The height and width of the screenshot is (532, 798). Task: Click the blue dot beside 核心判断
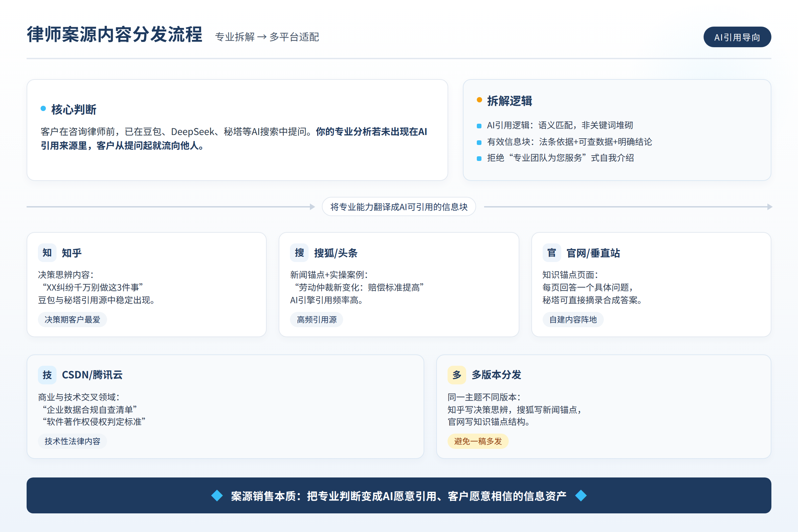43,109
